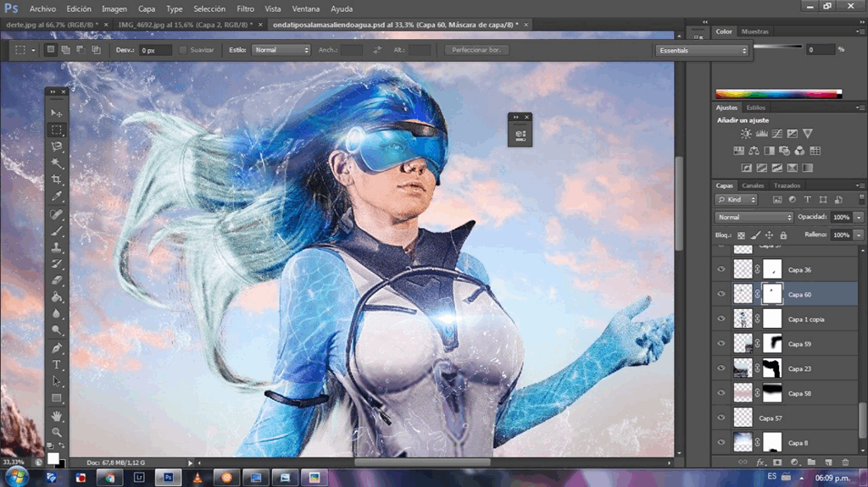Open the Kind layer filter dropdown
868x487 pixels.
(x=737, y=199)
